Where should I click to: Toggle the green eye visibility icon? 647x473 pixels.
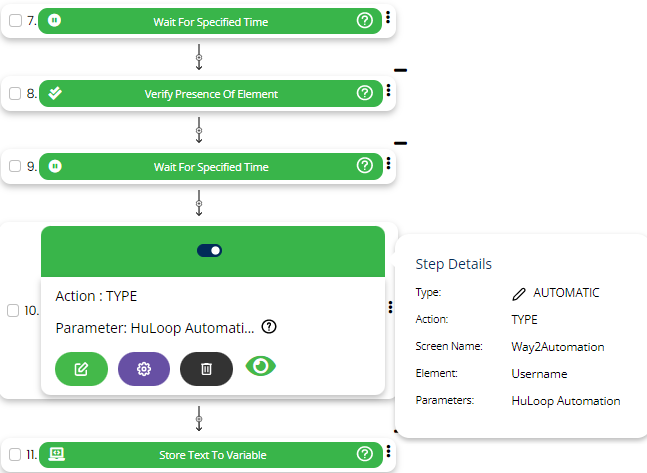261,367
